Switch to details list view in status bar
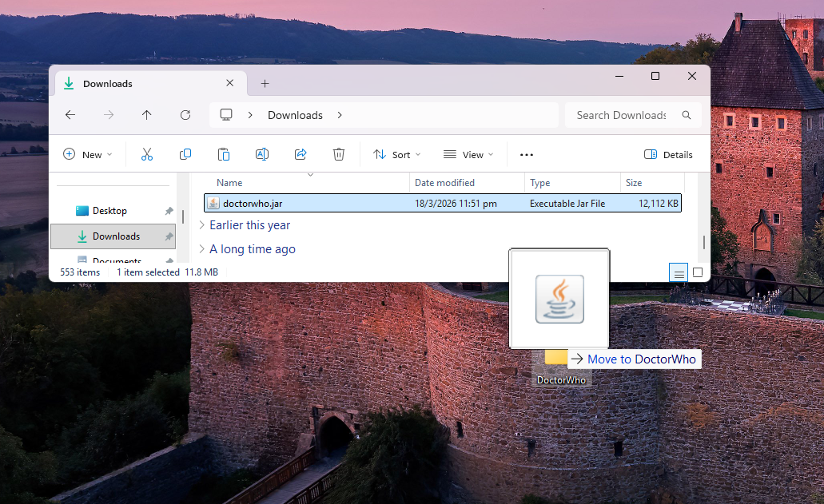This screenshot has width=824, height=504. click(x=679, y=273)
